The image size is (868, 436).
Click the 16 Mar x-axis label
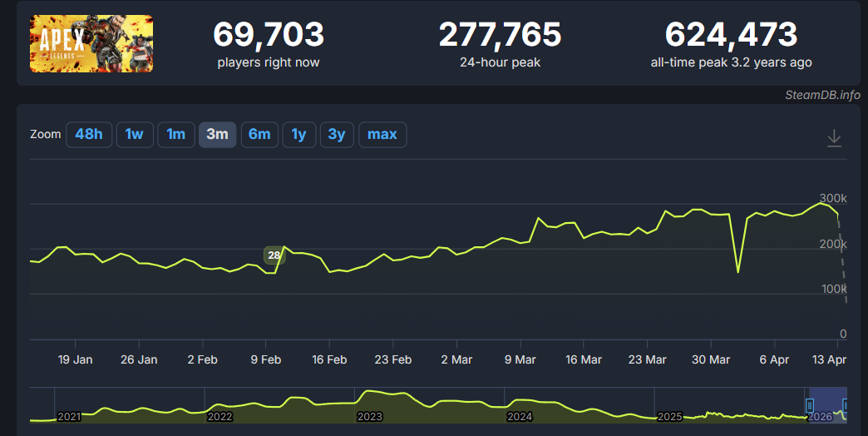pyautogui.click(x=584, y=359)
